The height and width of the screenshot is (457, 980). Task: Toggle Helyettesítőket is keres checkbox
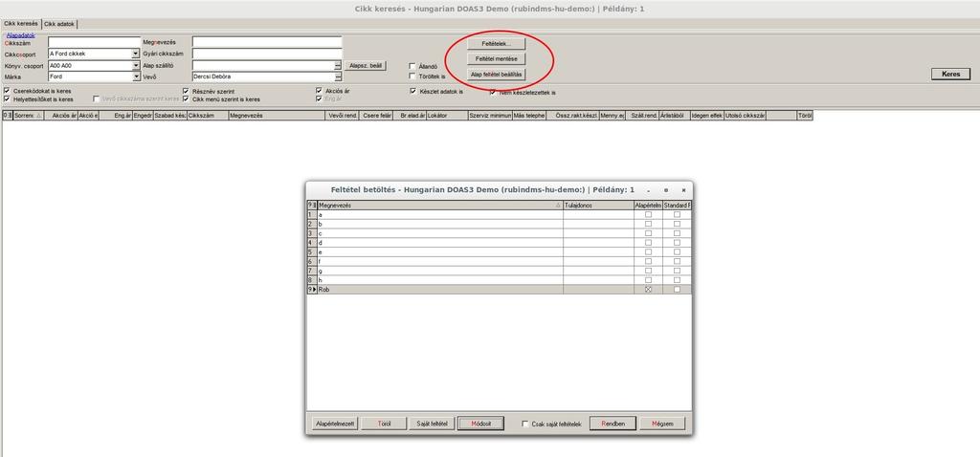7,99
